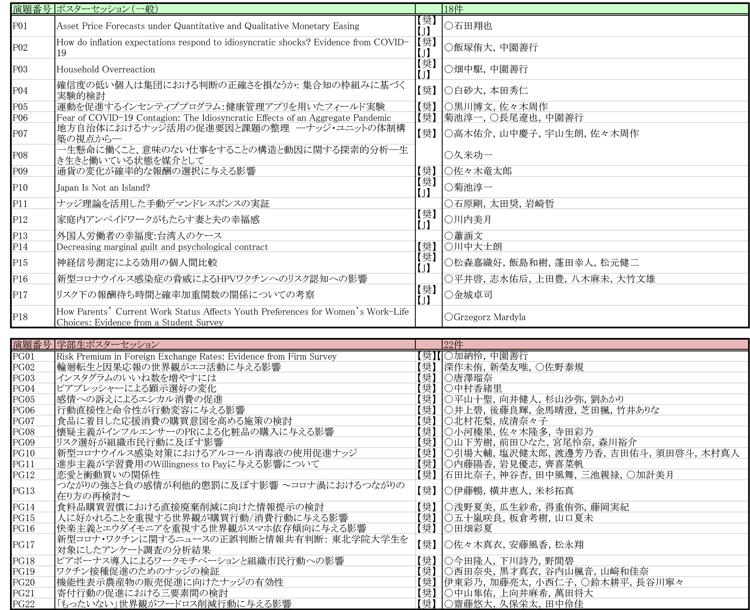
Task: Click the P11 number cell
Action: point(33,203)
